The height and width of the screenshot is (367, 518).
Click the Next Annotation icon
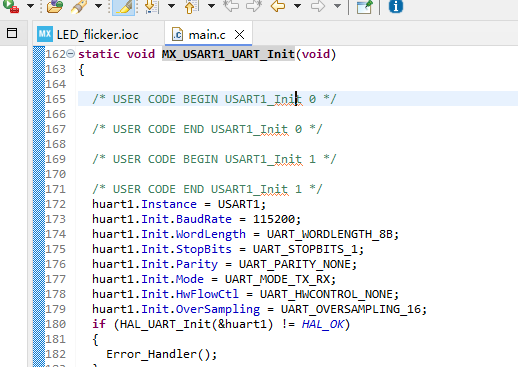pyautogui.click(x=152, y=6)
